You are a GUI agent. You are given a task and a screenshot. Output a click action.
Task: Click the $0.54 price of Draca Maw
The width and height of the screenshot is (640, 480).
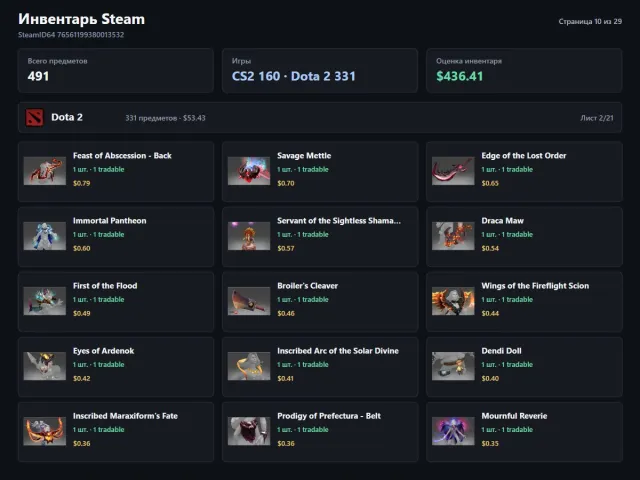point(490,248)
